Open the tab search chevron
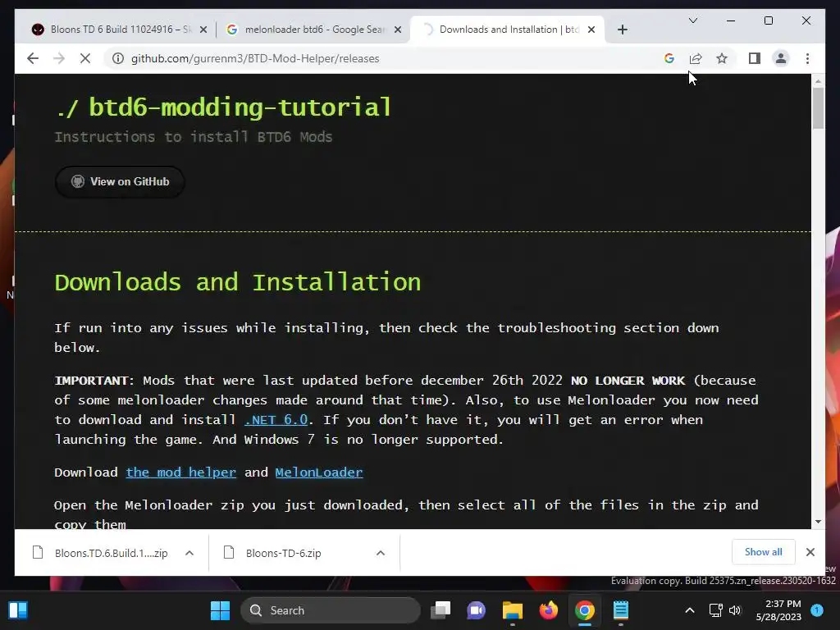The width and height of the screenshot is (840, 630). point(692,21)
